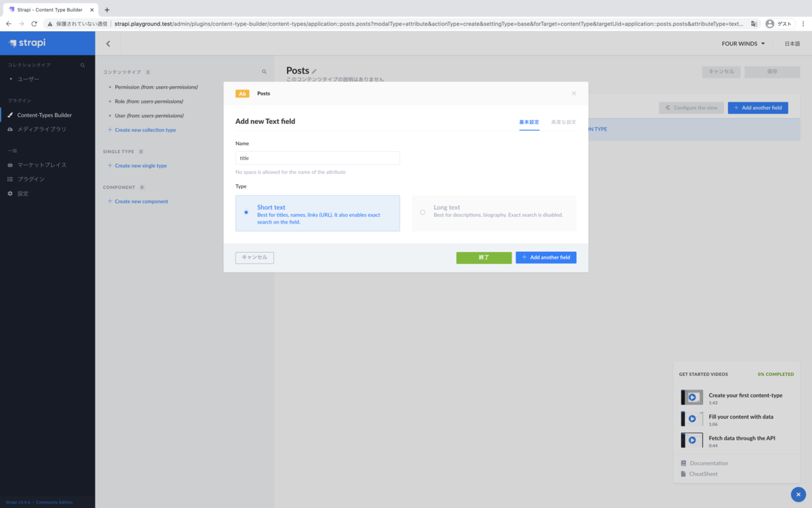This screenshot has height=508, width=812.
Task: Click Add another field in the modal
Action: (546, 257)
